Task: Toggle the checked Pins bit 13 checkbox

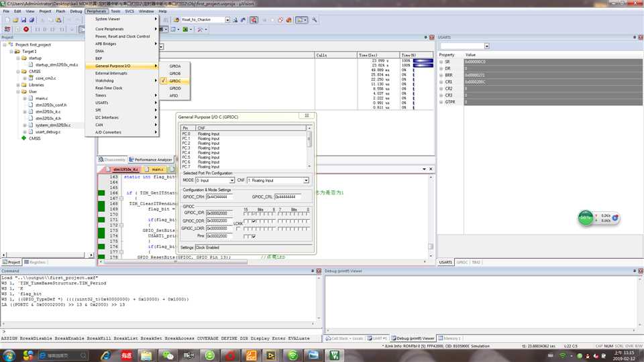Action: click(x=254, y=237)
